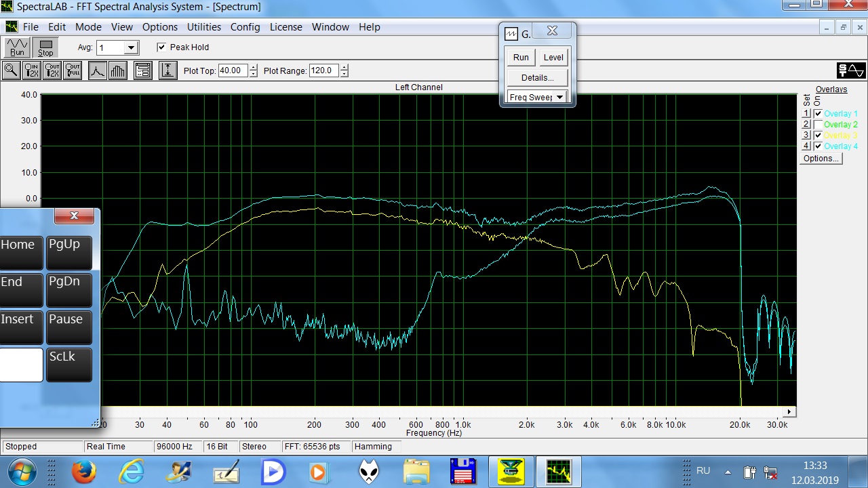
Task: Click the Plot Top value field
Action: (233, 70)
